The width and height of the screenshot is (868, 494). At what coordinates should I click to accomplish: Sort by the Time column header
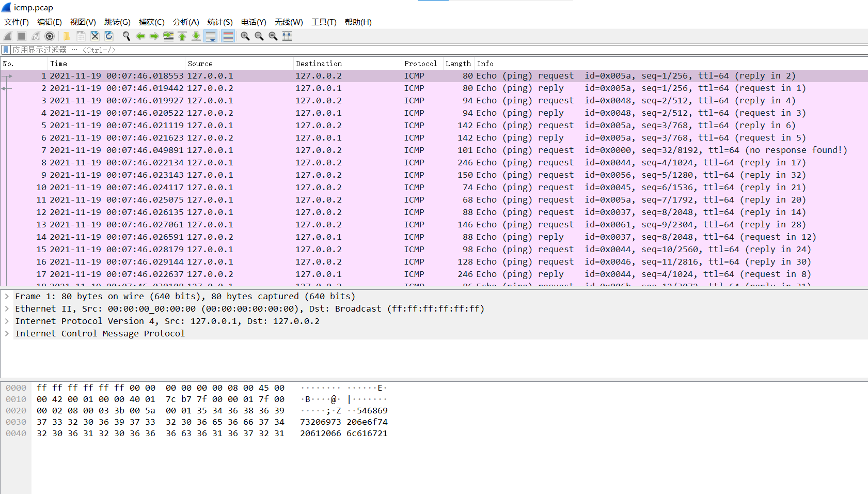coord(117,64)
